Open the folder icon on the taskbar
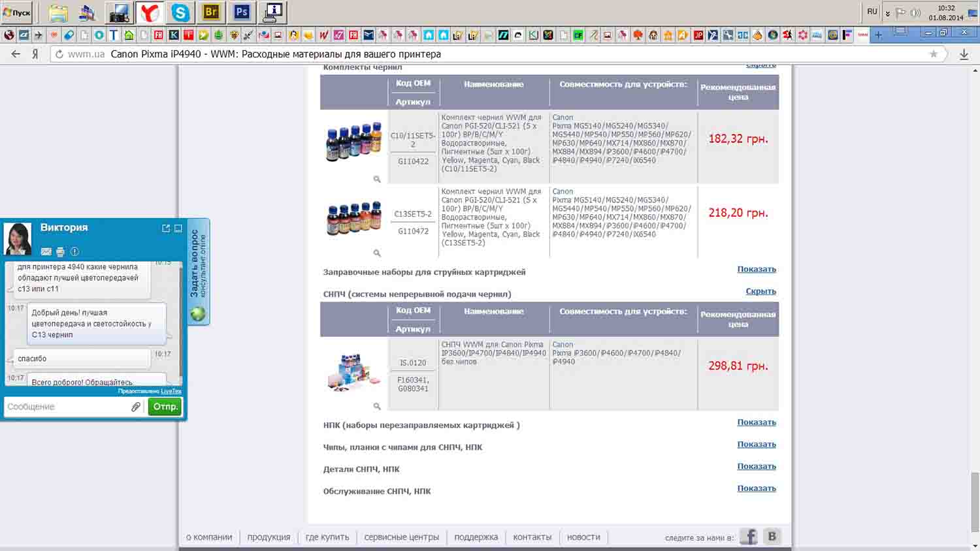 coord(58,12)
